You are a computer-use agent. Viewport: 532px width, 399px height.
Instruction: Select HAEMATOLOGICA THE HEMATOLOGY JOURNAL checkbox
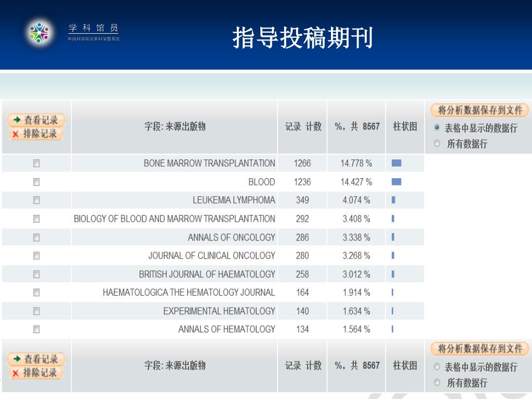36,292
